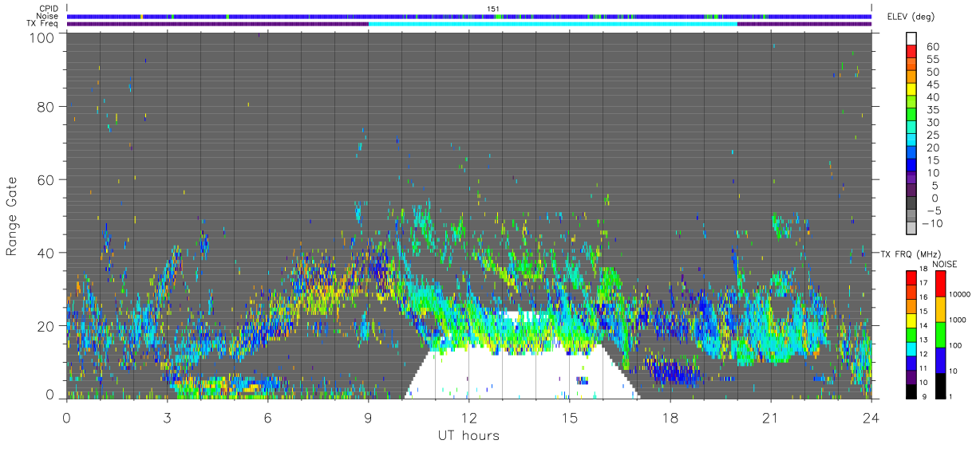Pick the green 30–35 elevation swatch
This screenshot has width=980, height=452.
coord(911,113)
